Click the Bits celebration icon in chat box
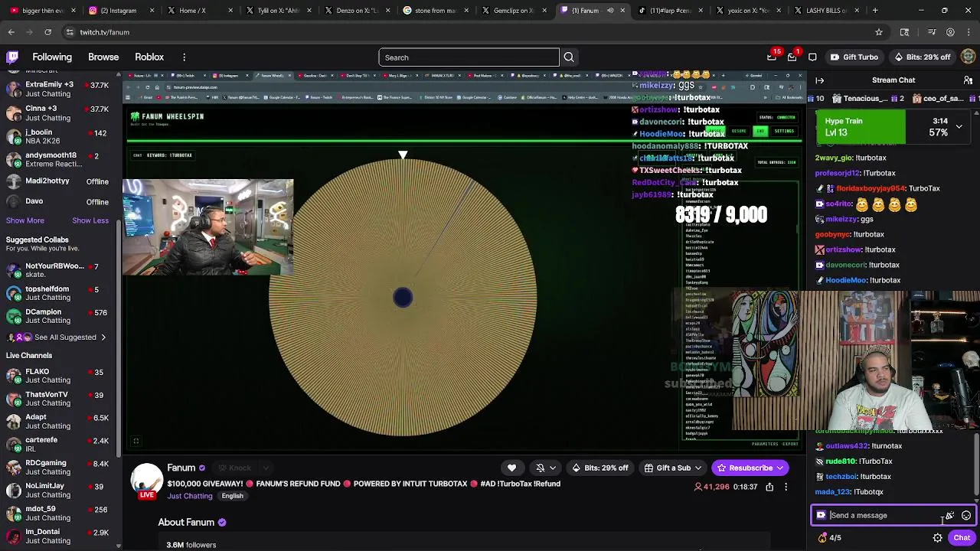The height and width of the screenshot is (551, 980). click(x=950, y=516)
